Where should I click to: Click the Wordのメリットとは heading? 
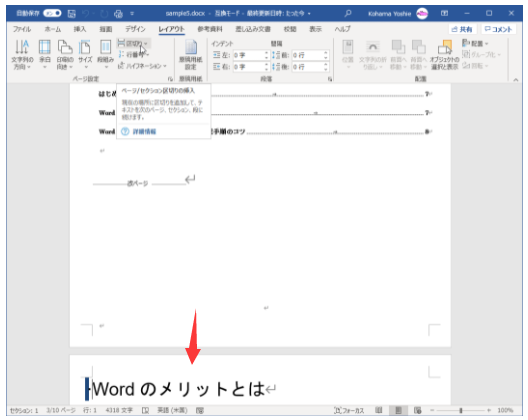[179, 389]
